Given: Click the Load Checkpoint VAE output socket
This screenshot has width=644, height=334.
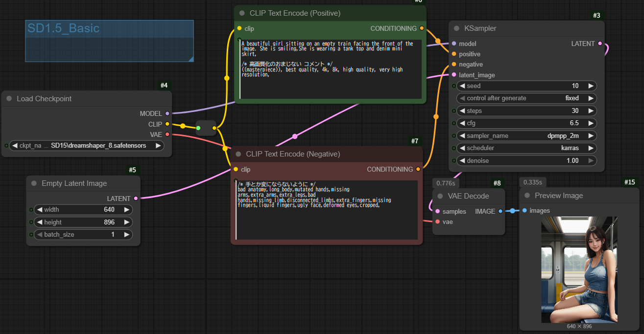Looking at the screenshot, I should point(167,134).
